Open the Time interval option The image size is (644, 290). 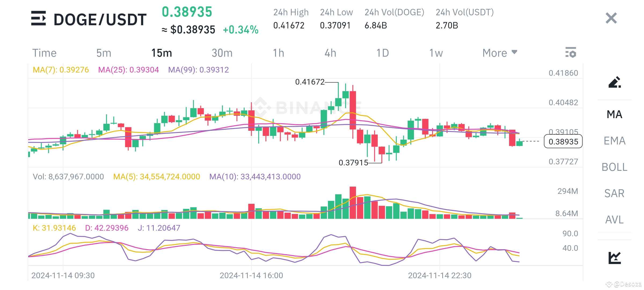(45, 53)
